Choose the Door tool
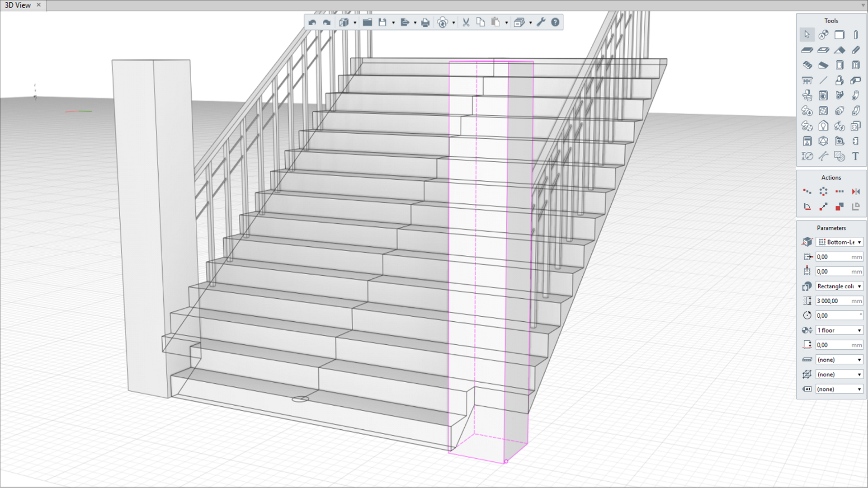The width and height of the screenshot is (868, 488). coord(840,65)
